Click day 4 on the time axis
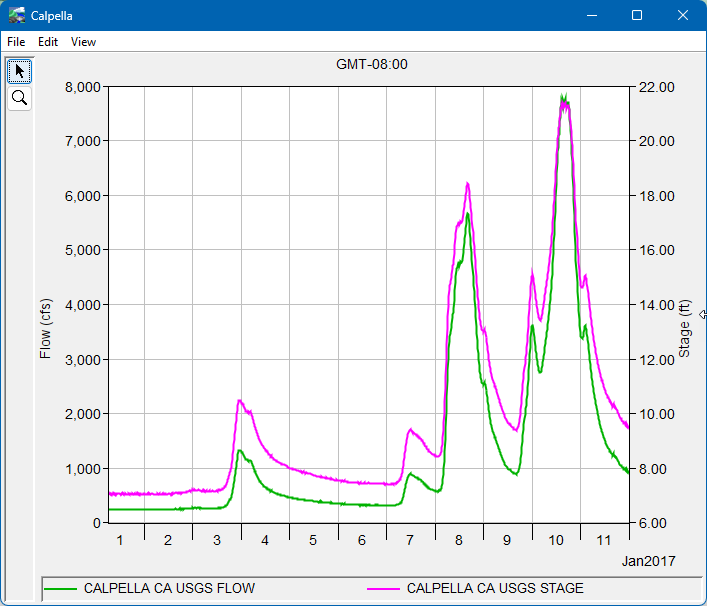707x606 pixels. coord(265,540)
